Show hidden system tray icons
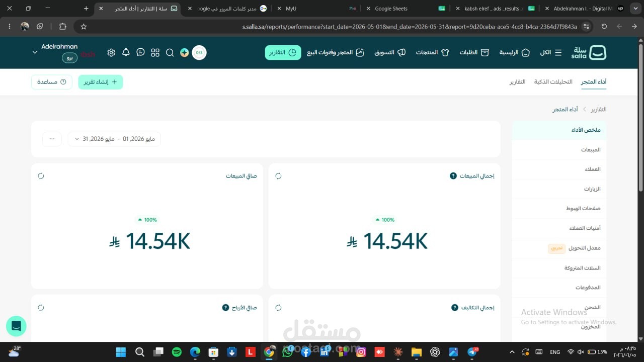644x362 pixels. pos(512,352)
